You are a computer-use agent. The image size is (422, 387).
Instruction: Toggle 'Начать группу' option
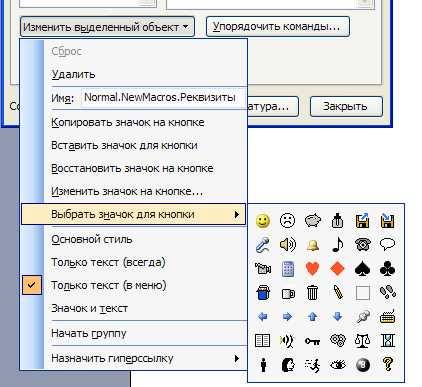coord(134,333)
